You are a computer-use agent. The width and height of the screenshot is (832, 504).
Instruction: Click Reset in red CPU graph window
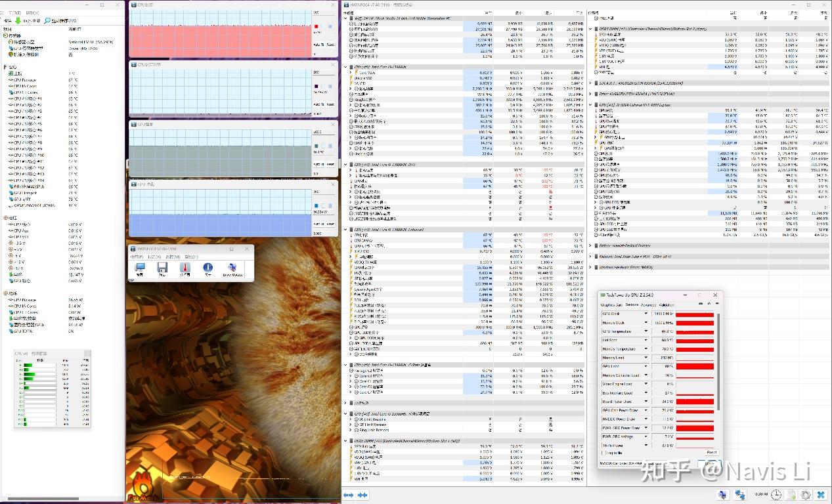point(330,45)
